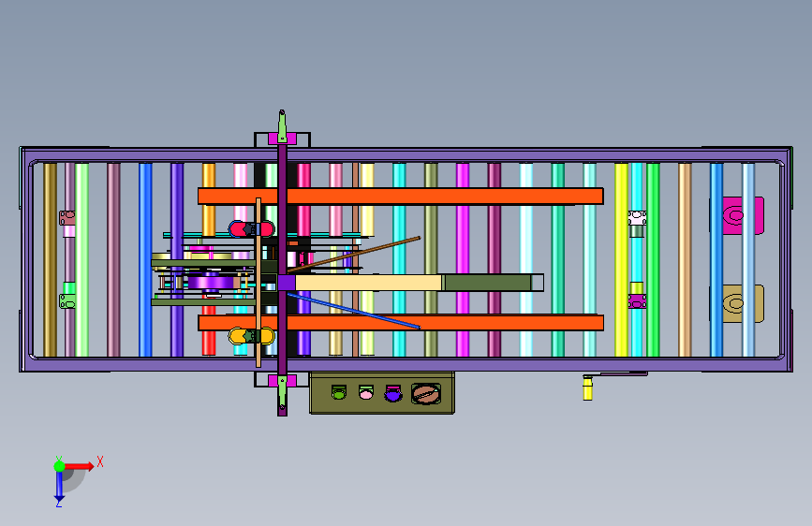Viewport: 812px width, 526px height.
Task: Select the pink push button on control panel
Action: click(x=366, y=392)
